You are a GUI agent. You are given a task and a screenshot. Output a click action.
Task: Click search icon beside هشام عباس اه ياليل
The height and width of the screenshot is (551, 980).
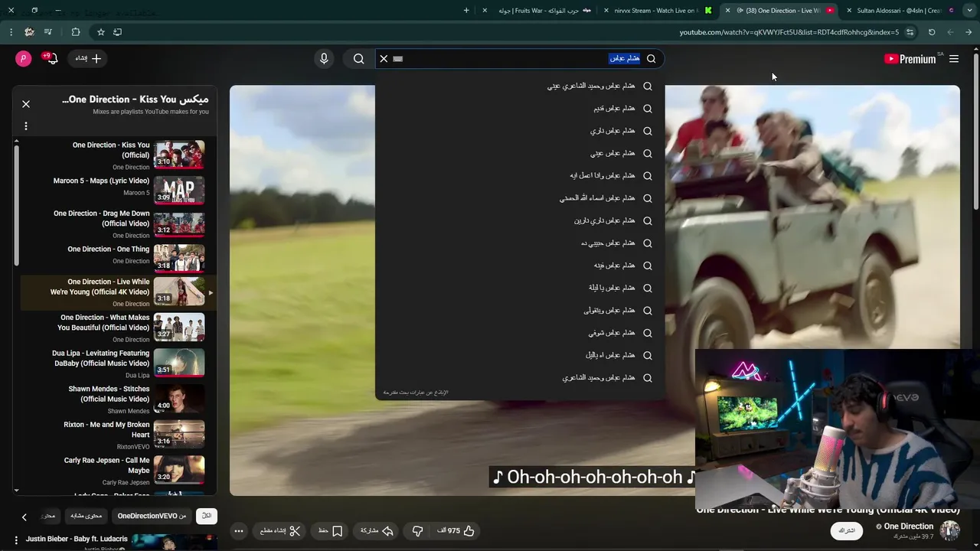tap(648, 355)
